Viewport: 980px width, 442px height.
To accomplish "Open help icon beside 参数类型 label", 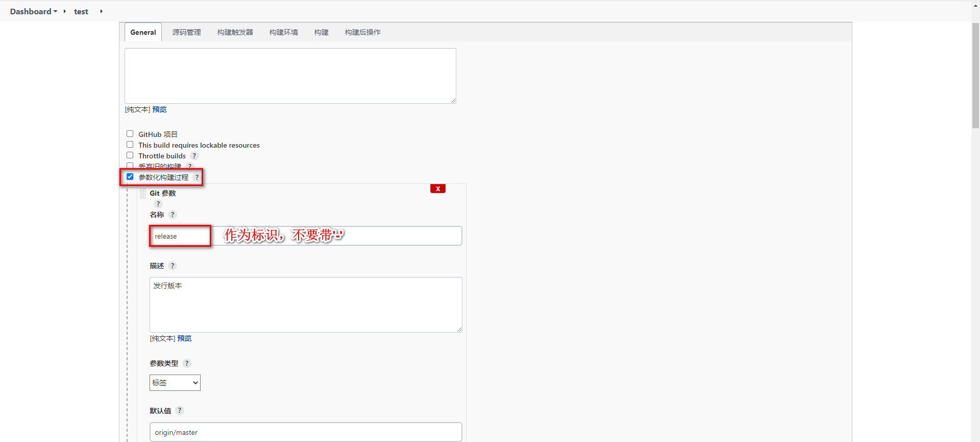I will point(187,363).
